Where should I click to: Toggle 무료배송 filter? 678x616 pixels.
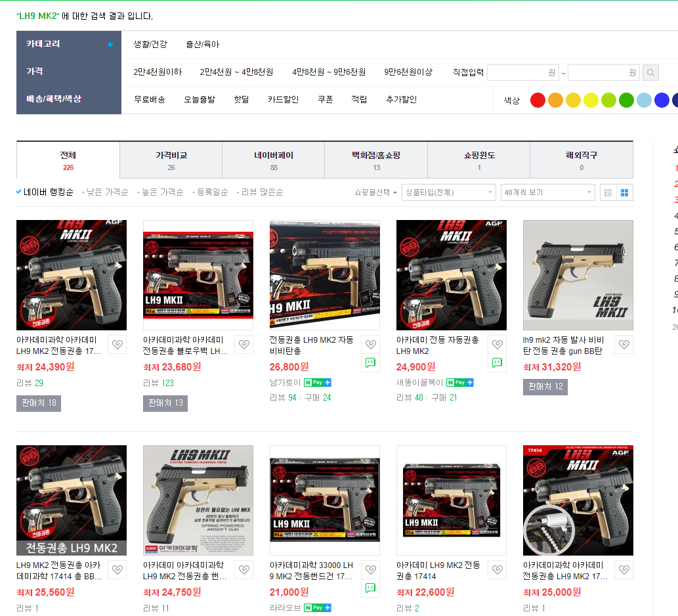[149, 100]
